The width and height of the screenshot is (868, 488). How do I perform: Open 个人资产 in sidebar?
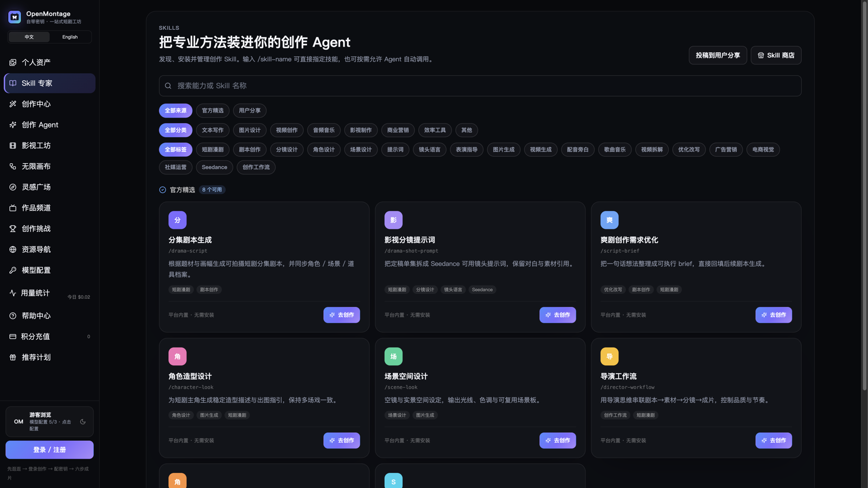(x=49, y=62)
